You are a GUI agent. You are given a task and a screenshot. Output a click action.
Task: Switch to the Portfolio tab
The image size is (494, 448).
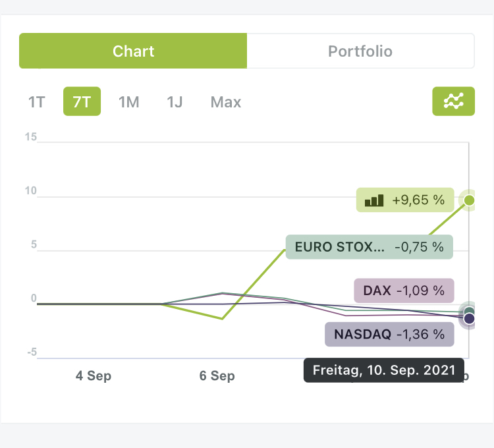360,51
